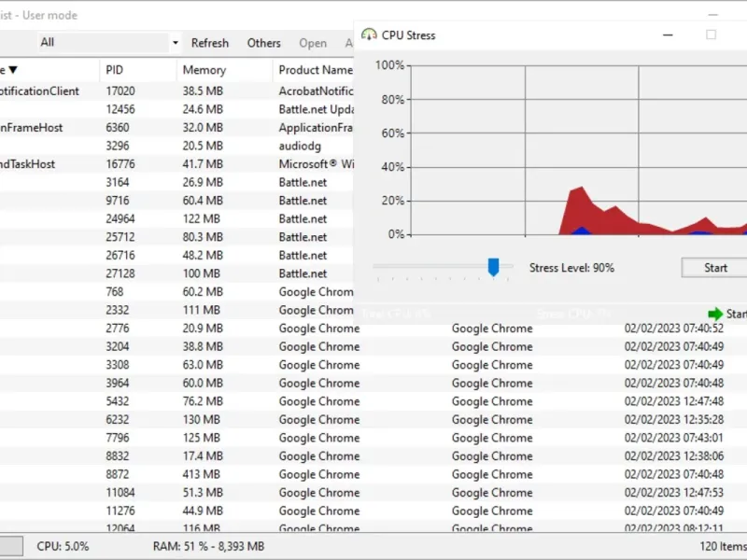Image resolution: width=747 pixels, height=560 pixels.
Task: Click the 38.5 MB memory cell
Action: point(203,91)
